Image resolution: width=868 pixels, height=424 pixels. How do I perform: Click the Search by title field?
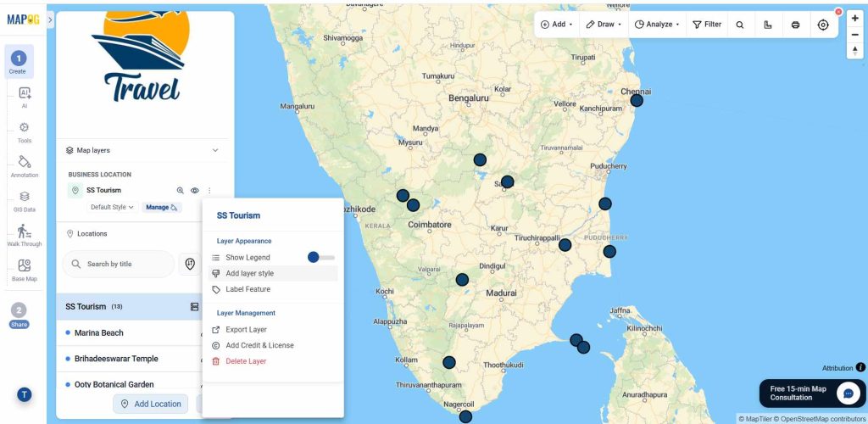coord(118,264)
